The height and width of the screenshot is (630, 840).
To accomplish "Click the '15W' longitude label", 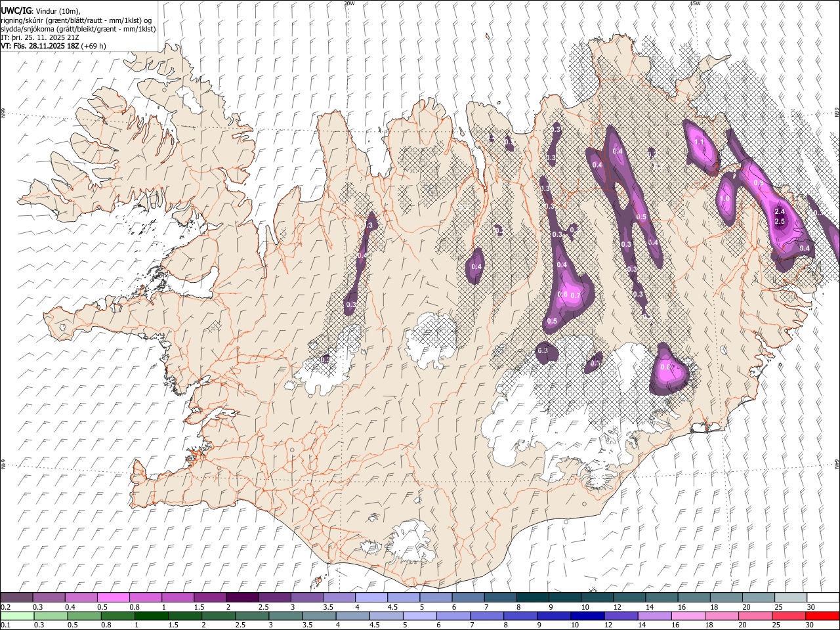I will tap(695, 3).
